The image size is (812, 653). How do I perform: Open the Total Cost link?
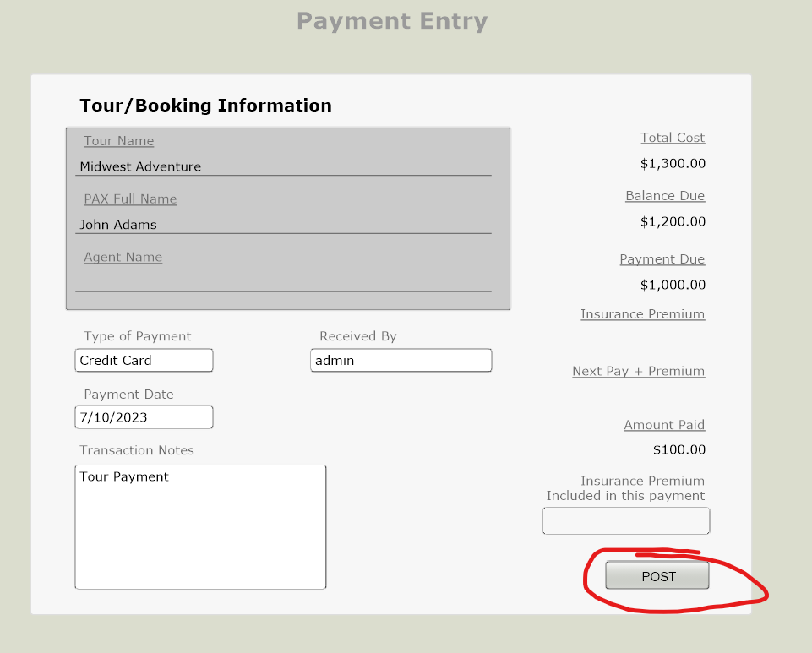tap(673, 138)
